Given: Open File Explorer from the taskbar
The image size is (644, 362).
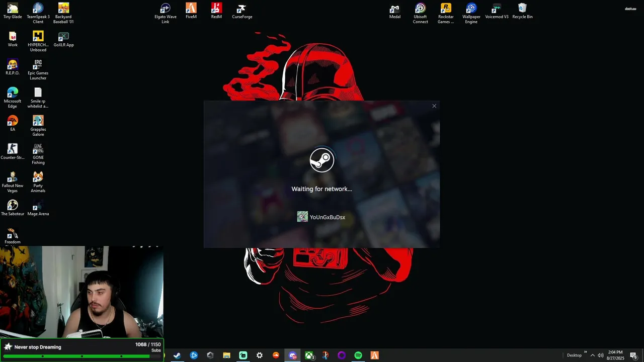Looking at the screenshot, I should [226, 355].
